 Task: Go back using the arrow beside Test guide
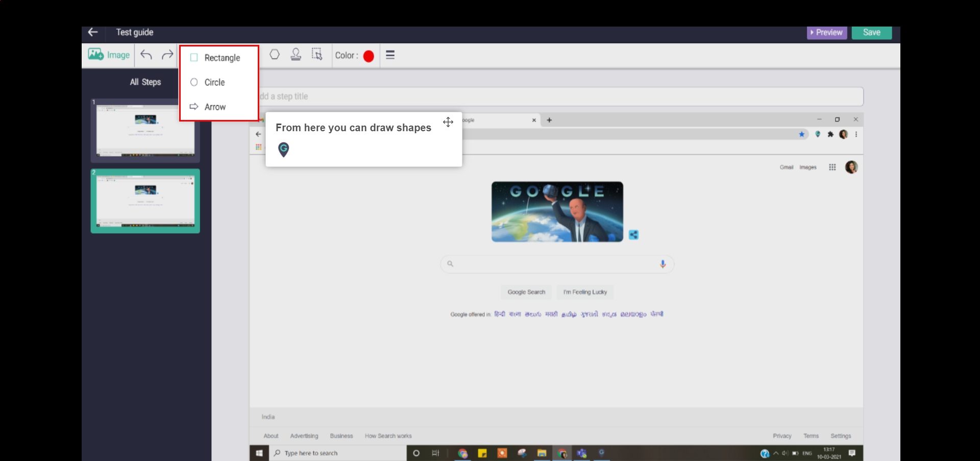click(92, 32)
